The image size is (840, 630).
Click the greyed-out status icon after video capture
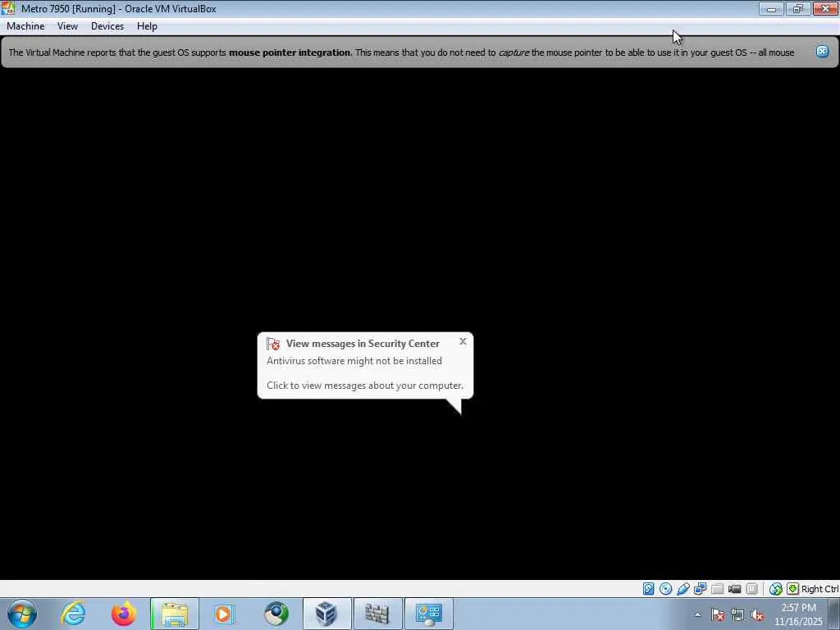pyautogui.click(x=751, y=589)
